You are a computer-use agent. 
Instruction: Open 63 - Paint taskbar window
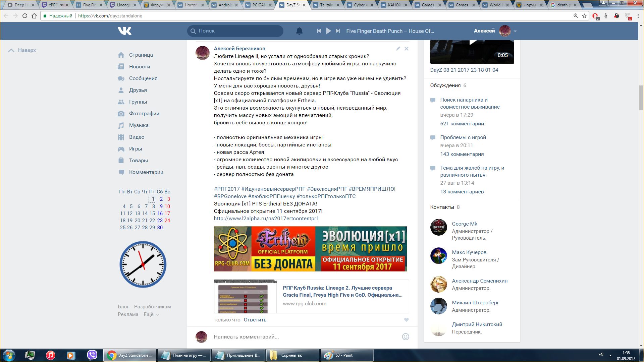tap(347, 355)
